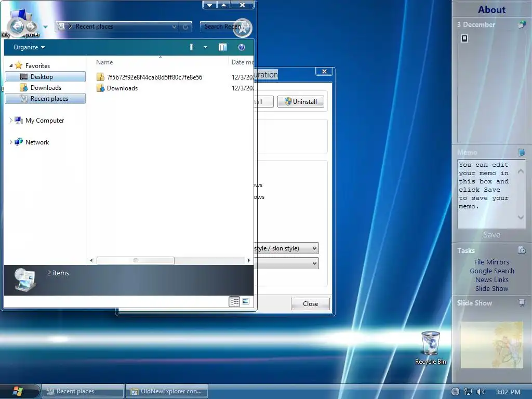Click the 3 December calendar panel icon
This screenshot has width=532, height=399.
(x=522, y=24)
